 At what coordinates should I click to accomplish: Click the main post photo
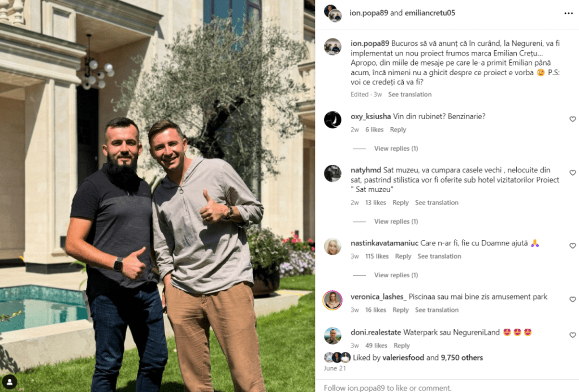(x=157, y=196)
